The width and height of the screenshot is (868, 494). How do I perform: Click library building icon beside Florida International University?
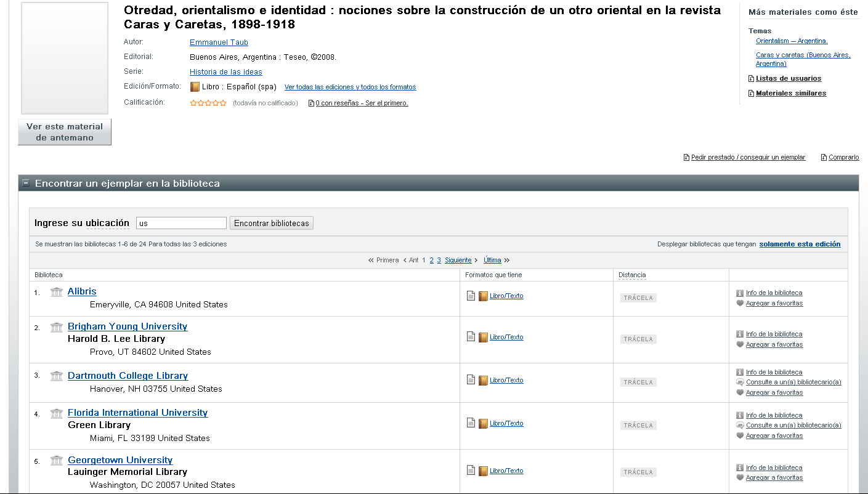(57, 413)
